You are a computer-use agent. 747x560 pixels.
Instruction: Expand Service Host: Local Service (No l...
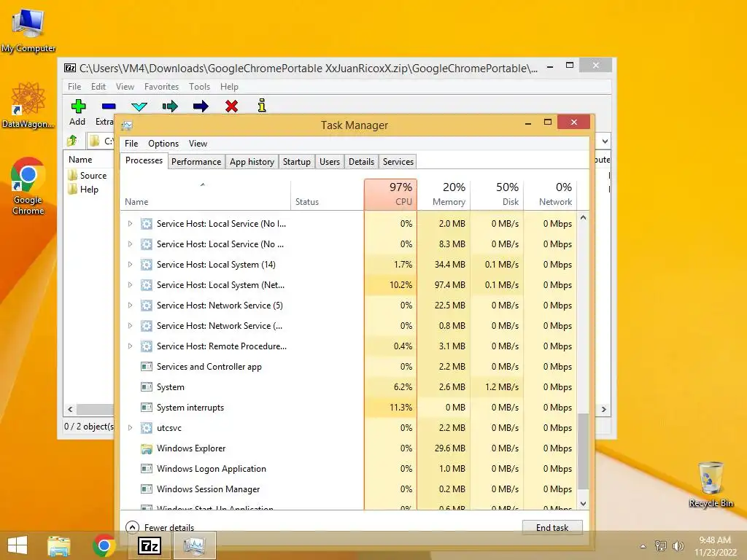[130, 224]
